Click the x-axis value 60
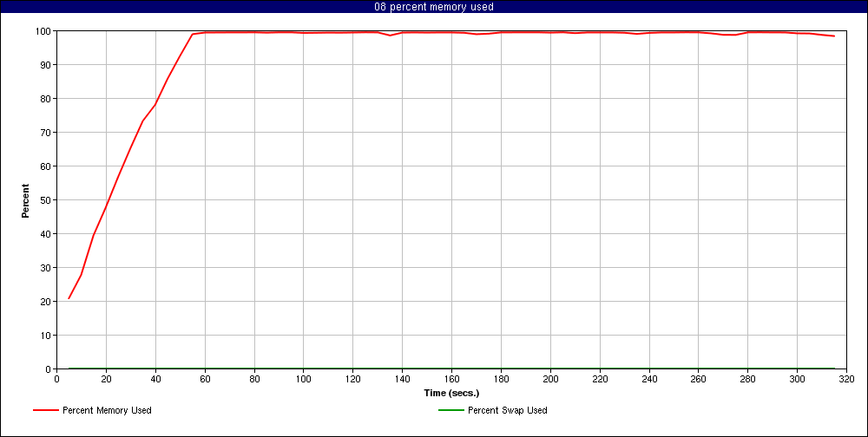Screen dimensions: 868x437 coord(205,379)
